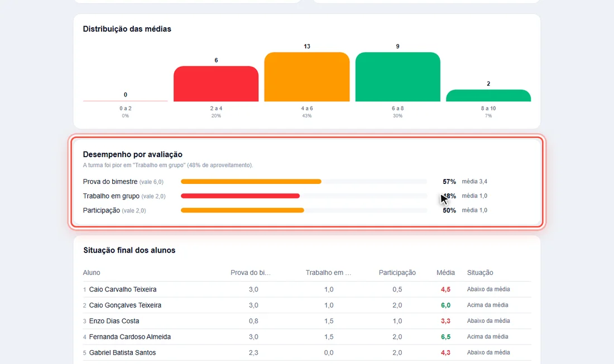Screen dimensions: 614x364
Task: Select student Fernanda Cardoso Almeida
Action: tap(129, 337)
